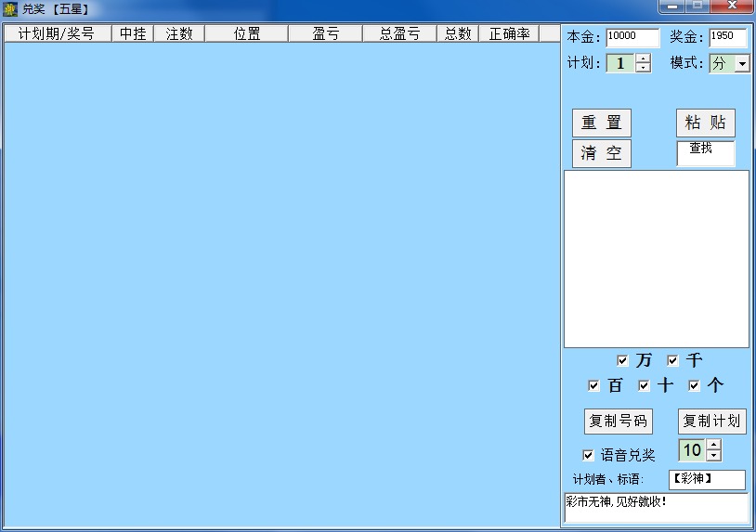
Task: Toggle the 十 position checkbox
Action: (644, 385)
